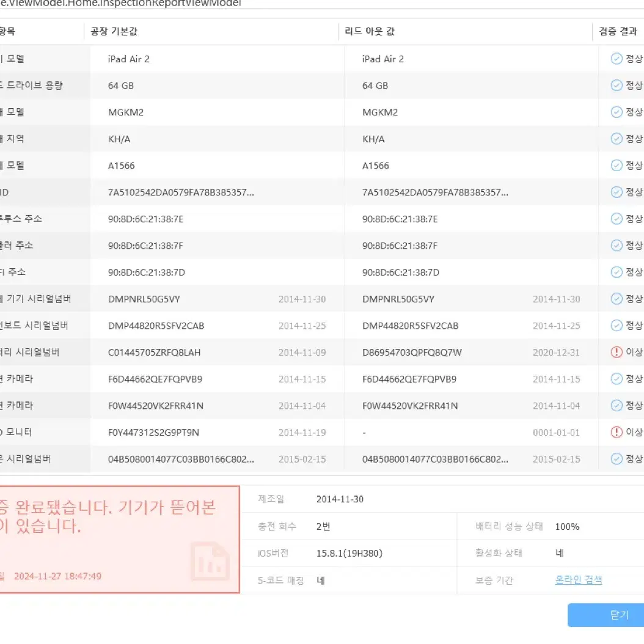Open the 온라인 검색 warranty link
The width and height of the screenshot is (644, 644).
tap(578, 580)
